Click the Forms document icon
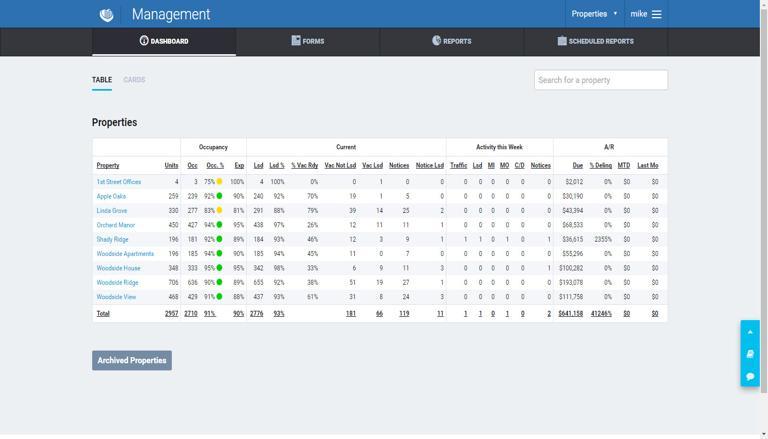 tap(295, 41)
